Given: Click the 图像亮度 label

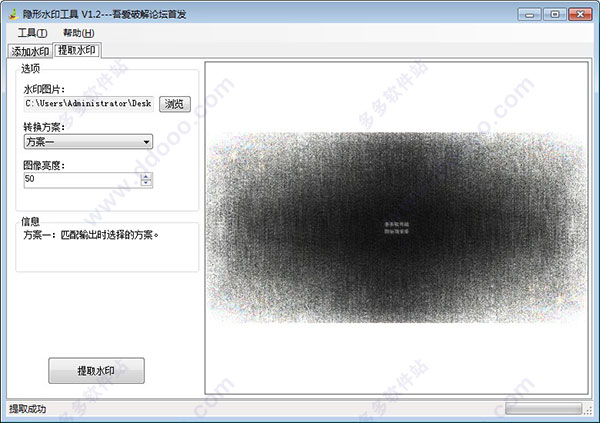Looking at the screenshot, I should pos(44,165).
